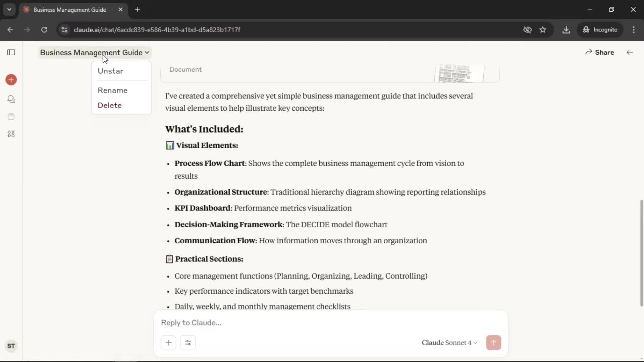This screenshot has height=362, width=644.
Task: Start a new chat with plus icon
Action: pos(11,80)
